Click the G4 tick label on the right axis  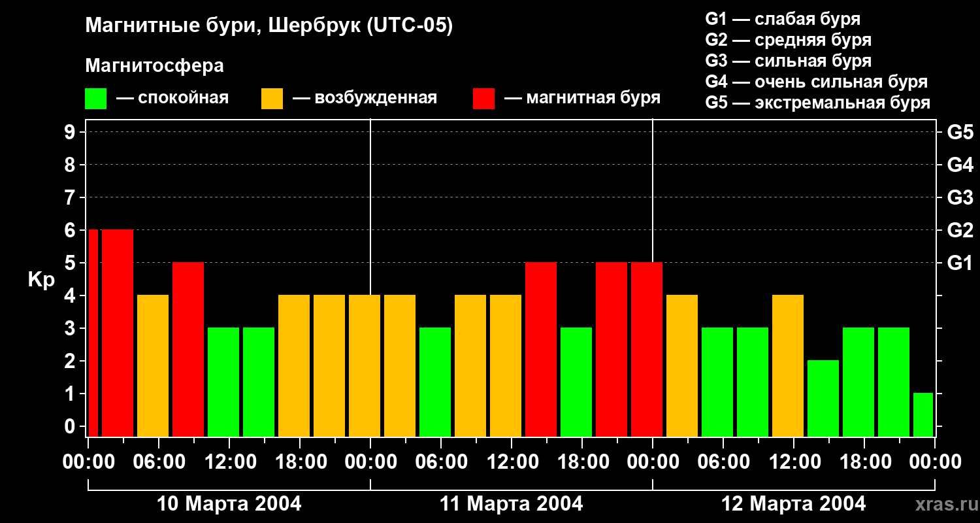pyautogui.click(x=960, y=165)
